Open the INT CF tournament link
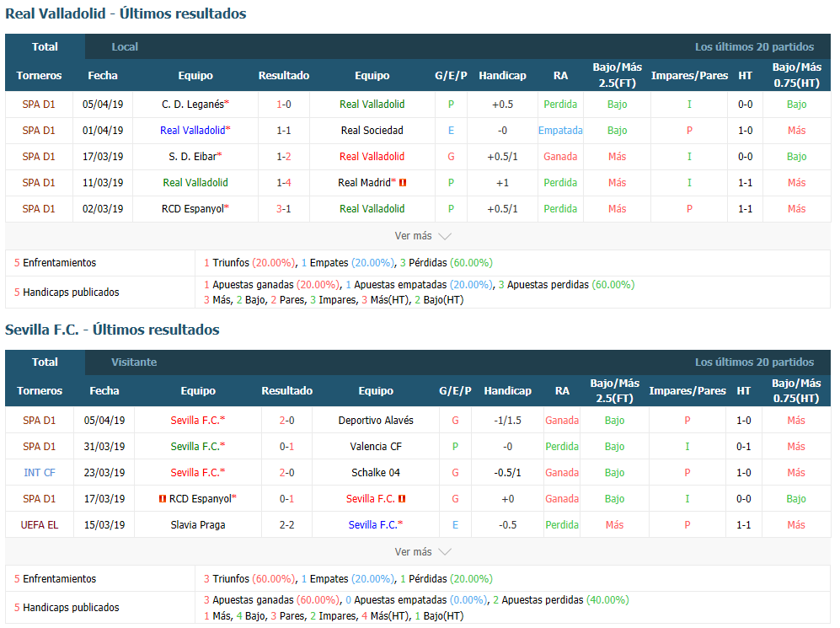840x628 pixels. click(x=40, y=473)
